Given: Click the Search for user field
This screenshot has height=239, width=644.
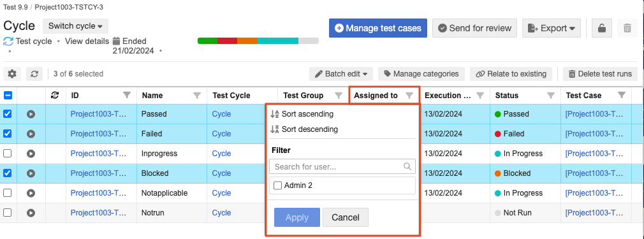Looking at the screenshot, I should (342, 167).
